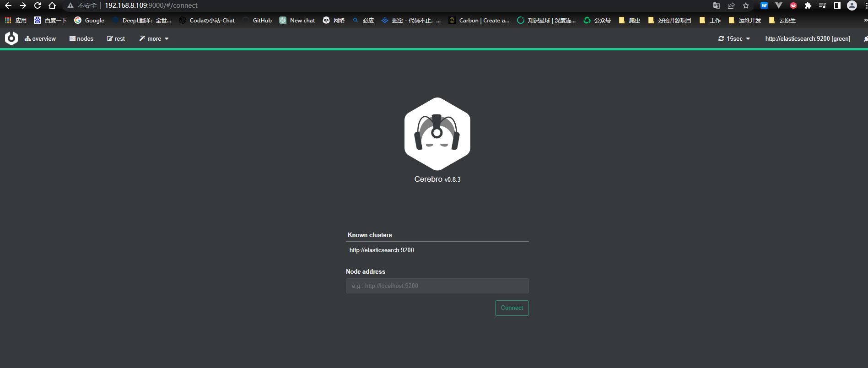Open the translate page icon
This screenshot has width=868, height=368.
[717, 5]
